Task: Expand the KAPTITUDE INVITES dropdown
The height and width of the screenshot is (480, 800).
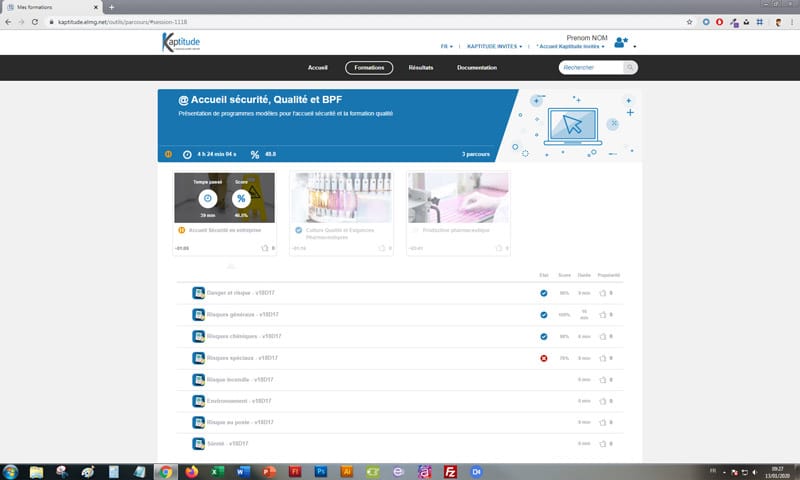Action: click(x=496, y=46)
